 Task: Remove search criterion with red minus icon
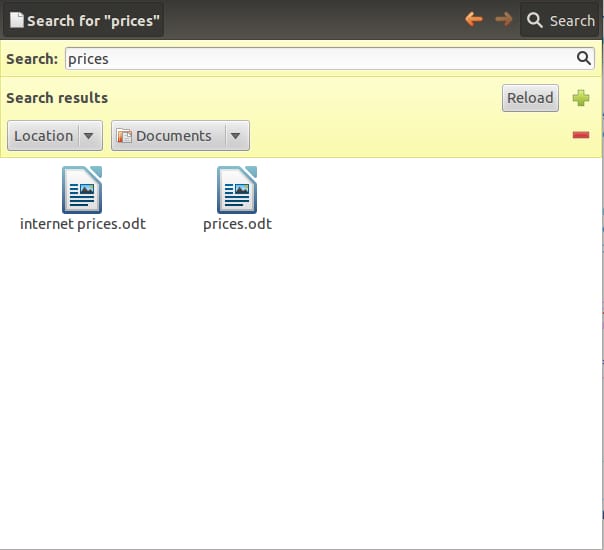coord(581,136)
